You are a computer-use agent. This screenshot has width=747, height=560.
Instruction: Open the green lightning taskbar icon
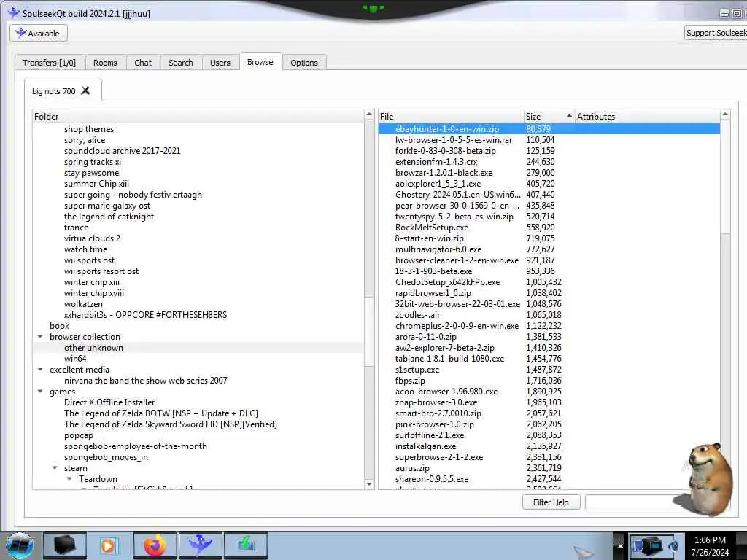pyautogui.click(x=246, y=545)
